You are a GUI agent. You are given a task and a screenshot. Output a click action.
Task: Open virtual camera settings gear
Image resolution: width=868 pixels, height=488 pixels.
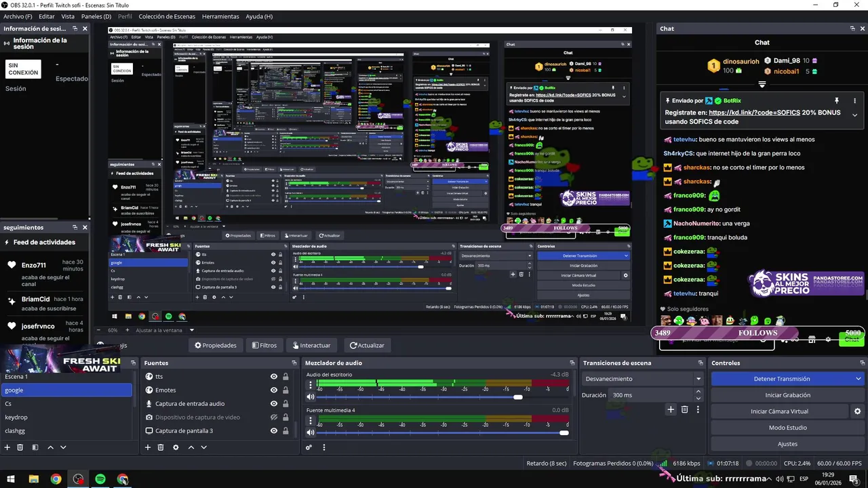(x=857, y=411)
